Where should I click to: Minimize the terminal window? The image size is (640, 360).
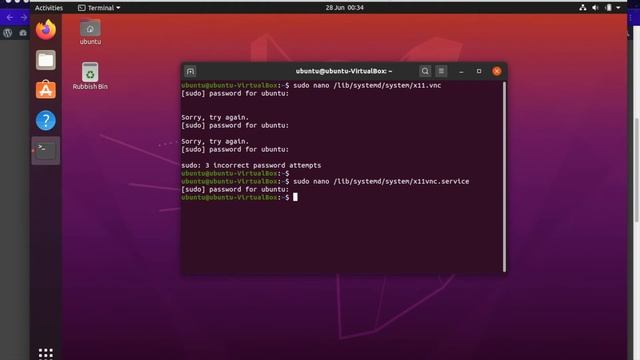[x=461, y=71]
